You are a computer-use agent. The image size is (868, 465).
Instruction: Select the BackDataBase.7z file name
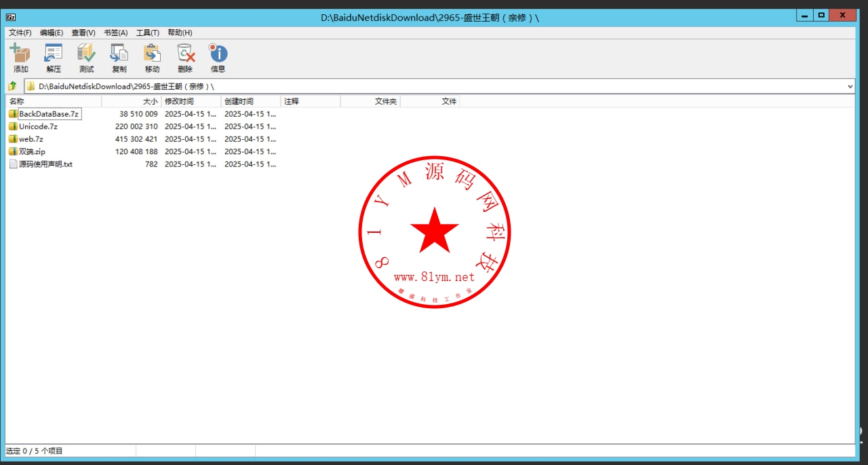coord(49,114)
